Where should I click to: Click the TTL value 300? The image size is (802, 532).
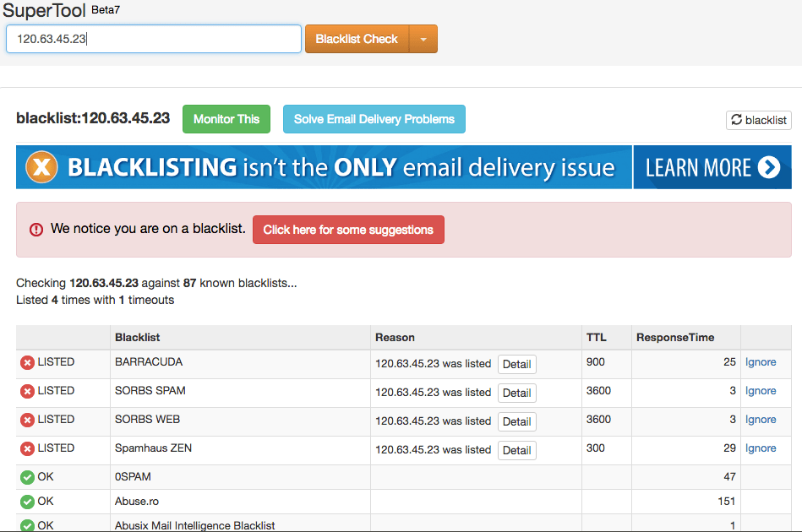point(595,448)
